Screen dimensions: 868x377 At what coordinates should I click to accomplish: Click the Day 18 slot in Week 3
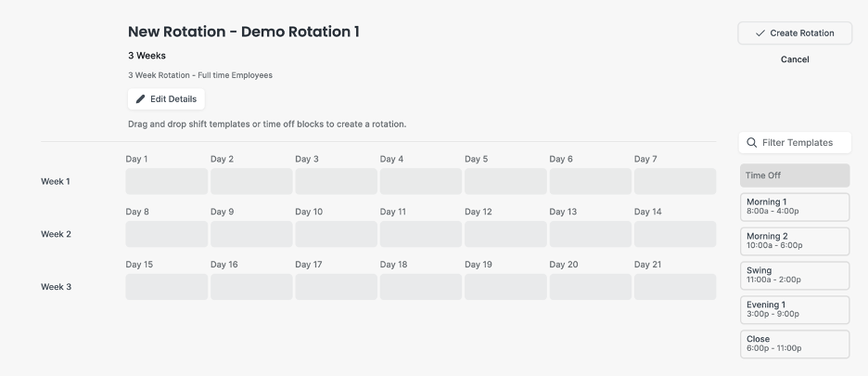[421, 287]
